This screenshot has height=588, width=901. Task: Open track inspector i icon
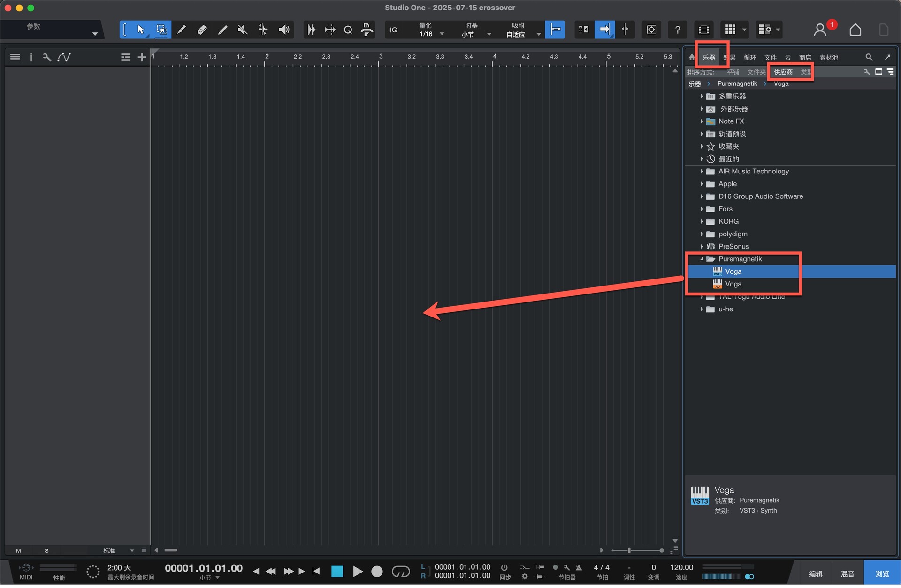tap(31, 57)
